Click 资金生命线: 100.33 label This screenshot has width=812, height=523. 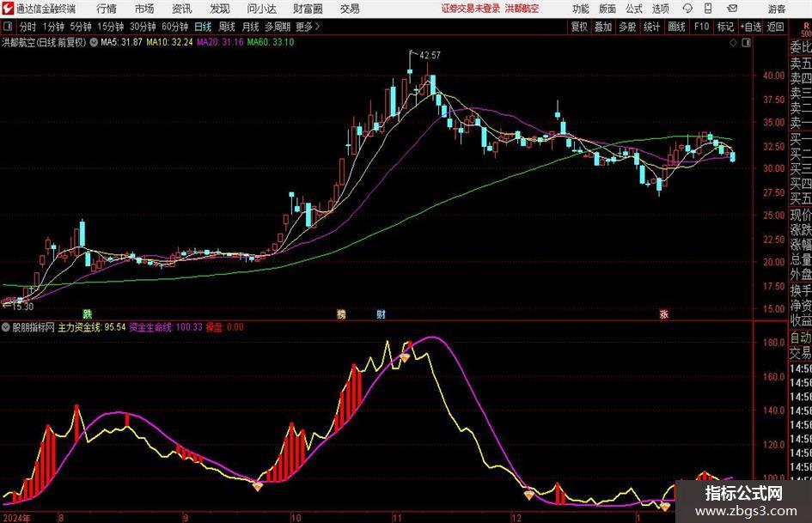(166, 327)
